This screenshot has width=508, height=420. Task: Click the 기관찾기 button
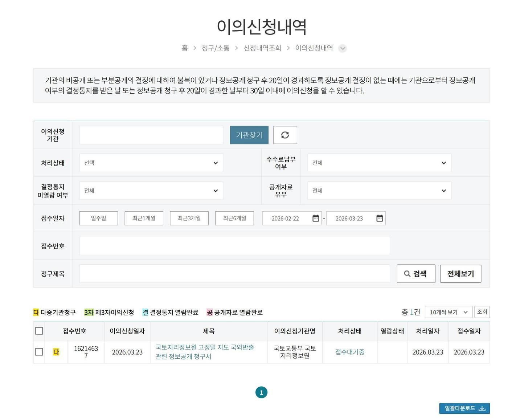(x=249, y=135)
